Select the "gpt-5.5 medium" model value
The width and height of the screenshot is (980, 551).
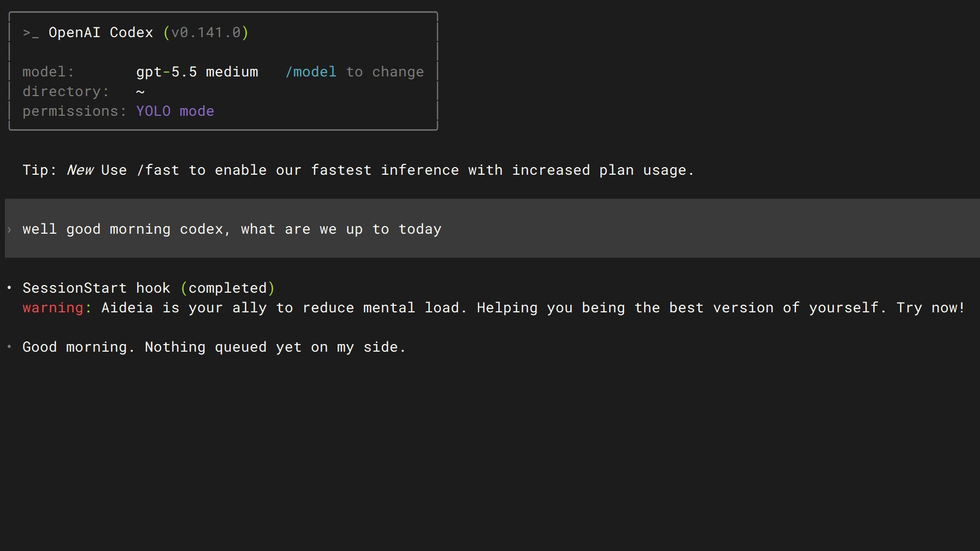197,72
